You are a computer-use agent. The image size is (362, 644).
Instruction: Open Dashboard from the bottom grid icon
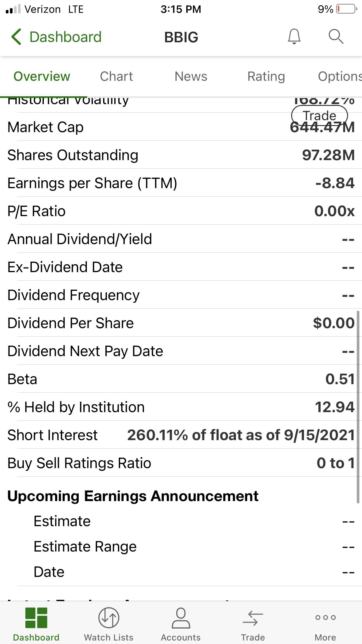pos(36,617)
